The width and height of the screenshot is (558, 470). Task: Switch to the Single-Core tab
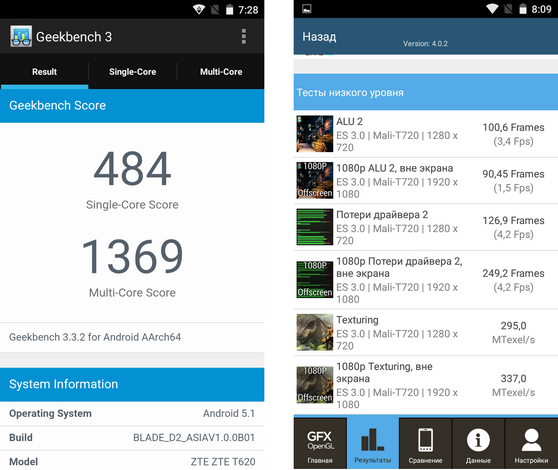[x=132, y=72]
